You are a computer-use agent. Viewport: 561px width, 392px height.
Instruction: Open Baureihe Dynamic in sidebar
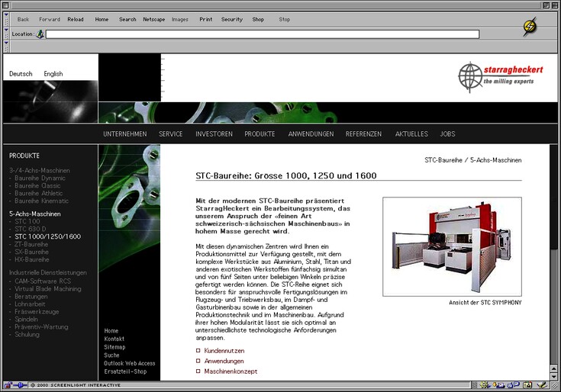pos(40,178)
